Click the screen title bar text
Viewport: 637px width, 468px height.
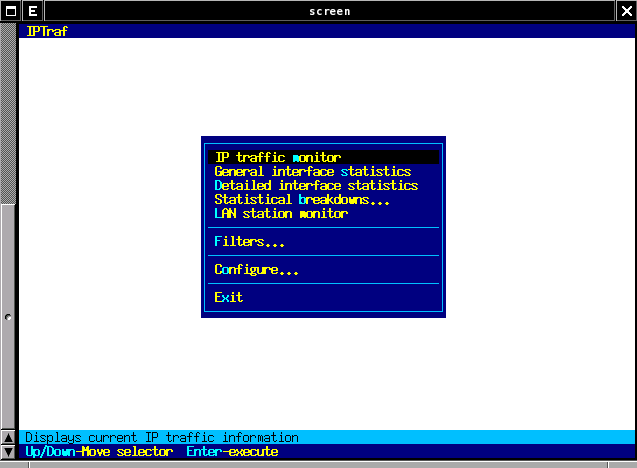329,11
